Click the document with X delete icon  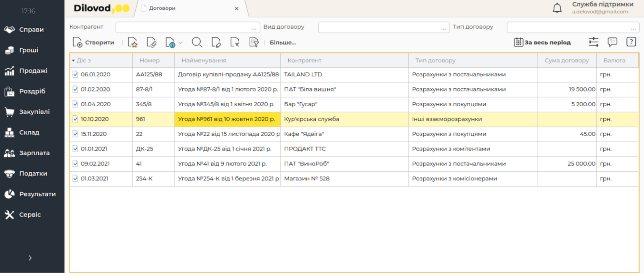click(235, 43)
